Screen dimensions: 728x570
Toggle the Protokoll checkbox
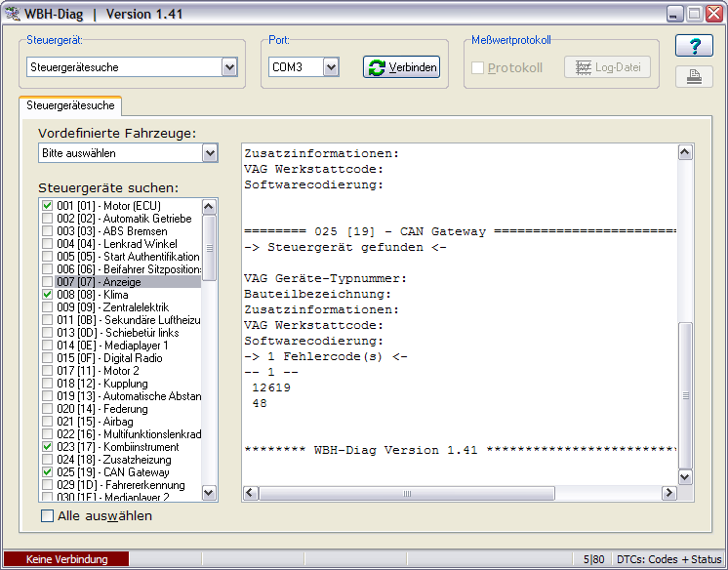pyautogui.click(x=478, y=67)
